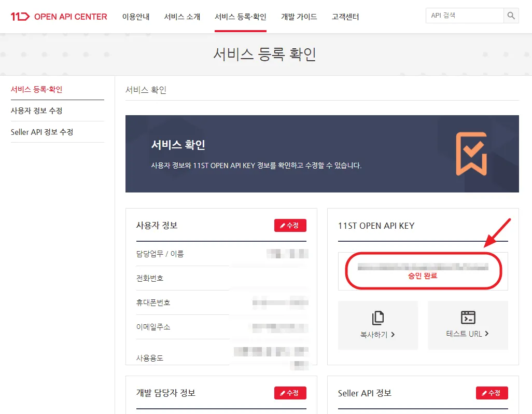Click the 복사하기 label
Screen dimensions: 532x414
(x=373, y=335)
